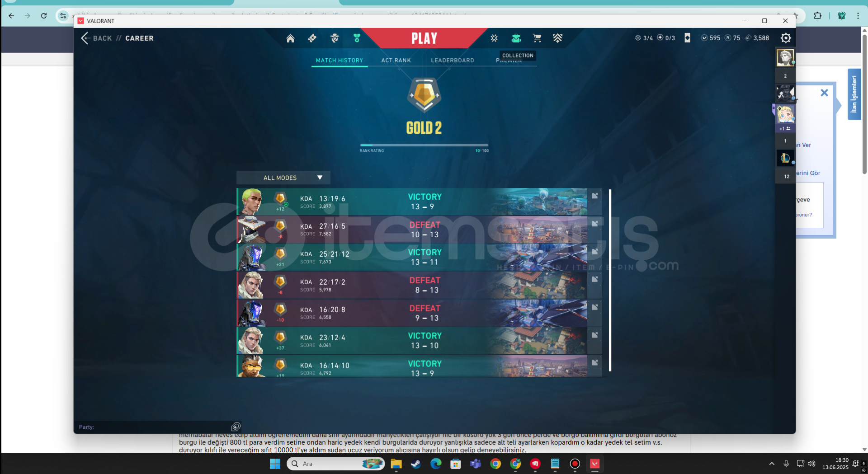Click the party voice icon in Party bar
The height and width of the screenshot is (474, 868).
pos(236,427)
